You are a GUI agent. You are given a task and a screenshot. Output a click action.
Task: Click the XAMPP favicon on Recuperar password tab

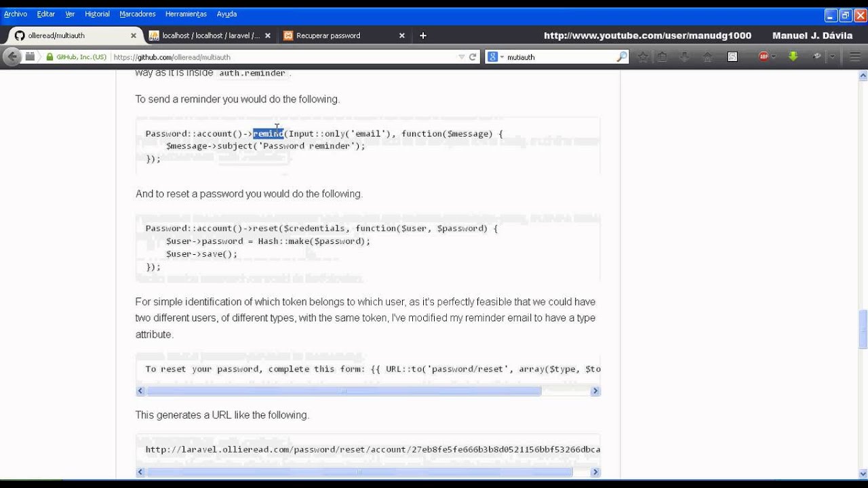288,35
